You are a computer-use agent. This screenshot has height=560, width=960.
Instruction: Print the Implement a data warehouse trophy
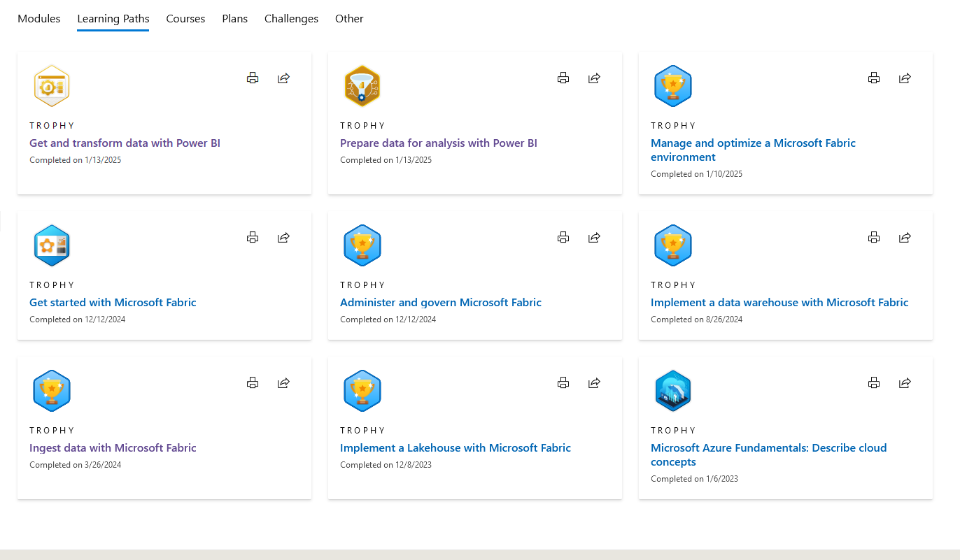coord(874,238)
